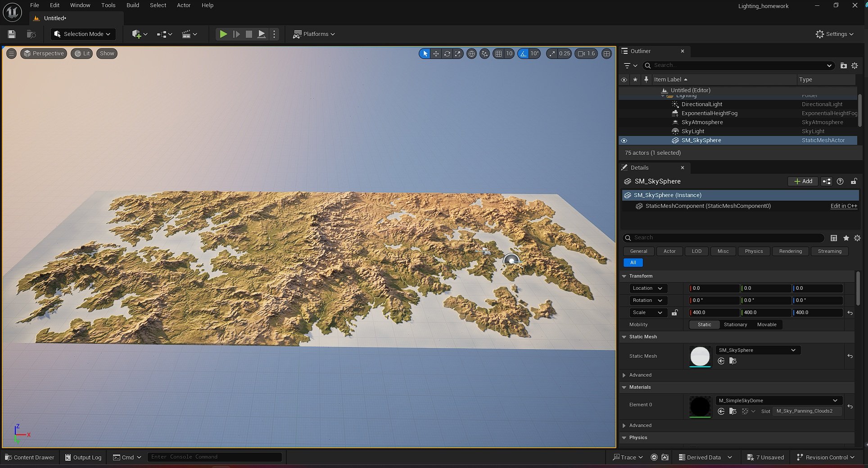Toggle world/local coordinate space globe icon

point(471,54)
